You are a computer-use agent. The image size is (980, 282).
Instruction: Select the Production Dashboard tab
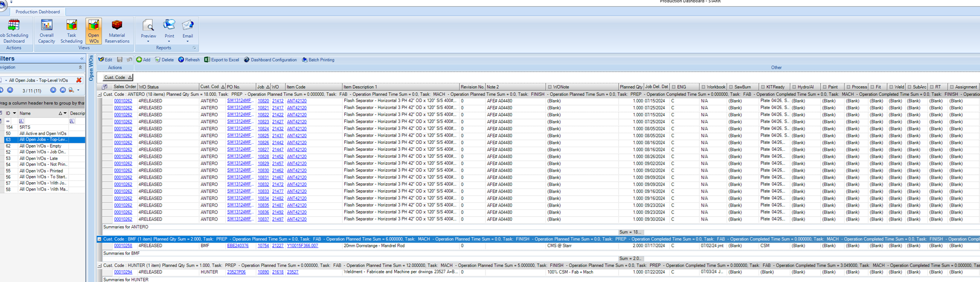click(x=38, y=12)
